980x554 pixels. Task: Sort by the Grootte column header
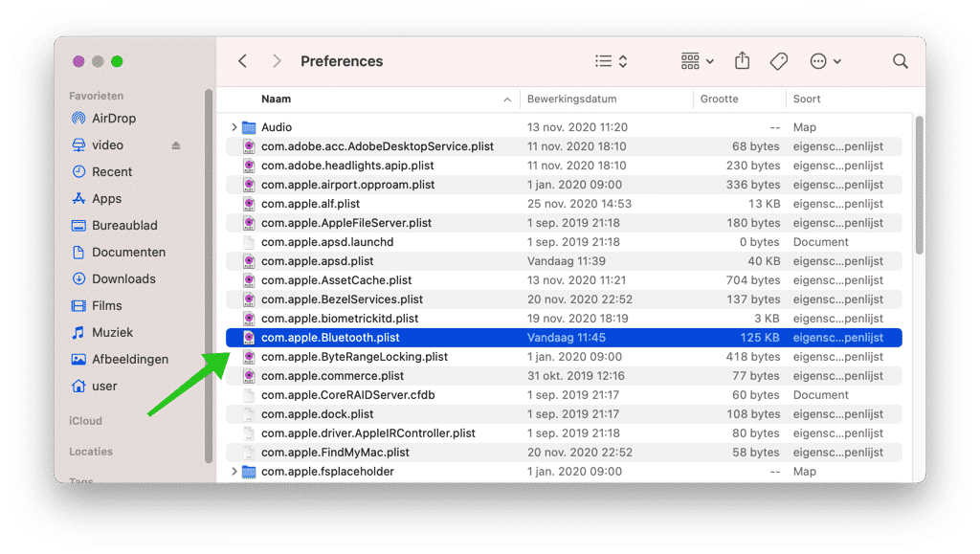pyautogui.click(x=719, y=99)
